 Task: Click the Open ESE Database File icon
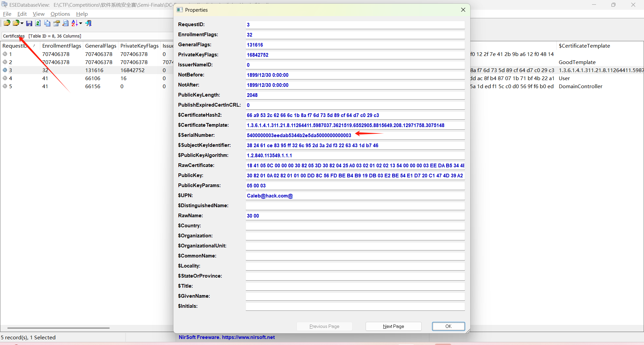(x=7, y=23)
